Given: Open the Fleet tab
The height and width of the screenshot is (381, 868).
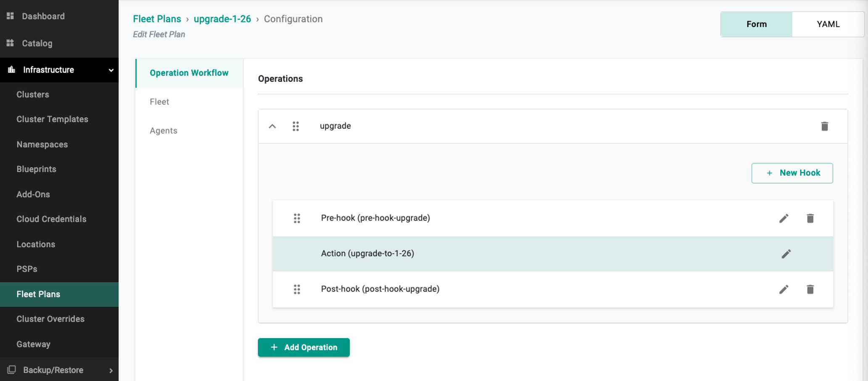Looking at the screenshot, I should tap(159, 102).
